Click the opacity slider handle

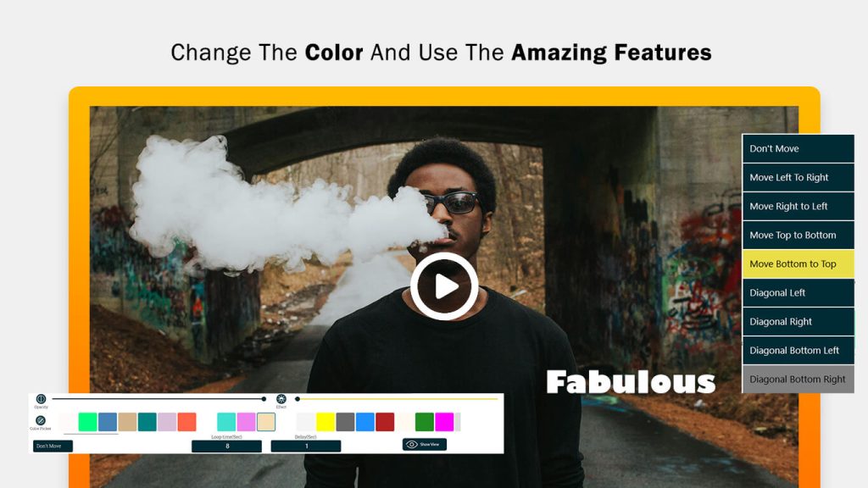pos(264,399)
